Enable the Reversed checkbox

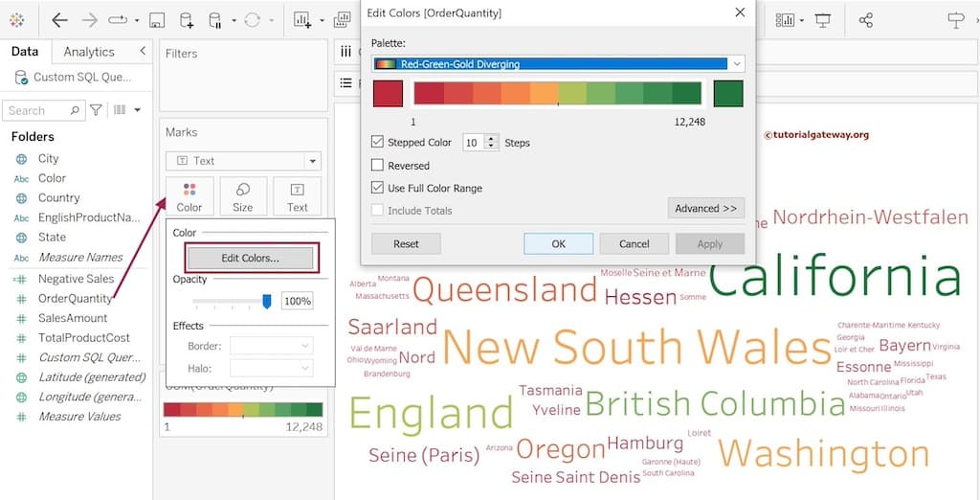(x=378, y=165)
